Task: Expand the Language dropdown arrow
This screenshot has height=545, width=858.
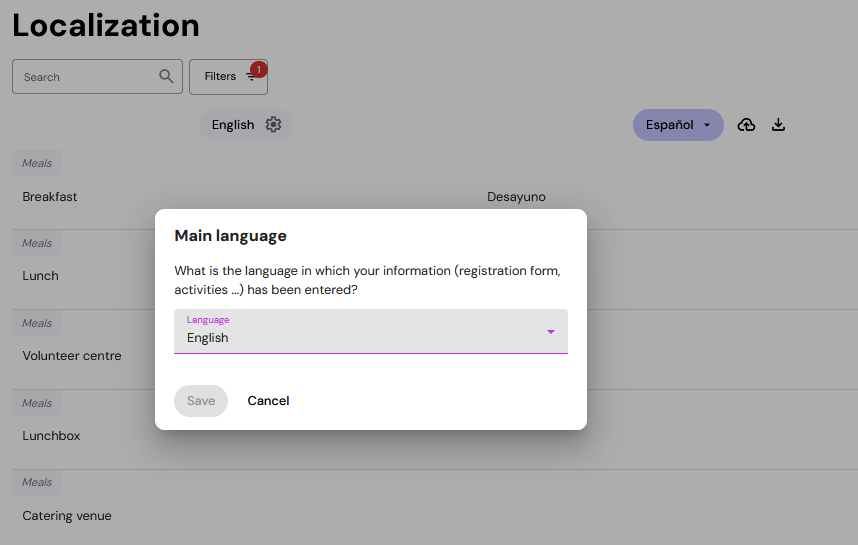Action: [x=550, y=332]
